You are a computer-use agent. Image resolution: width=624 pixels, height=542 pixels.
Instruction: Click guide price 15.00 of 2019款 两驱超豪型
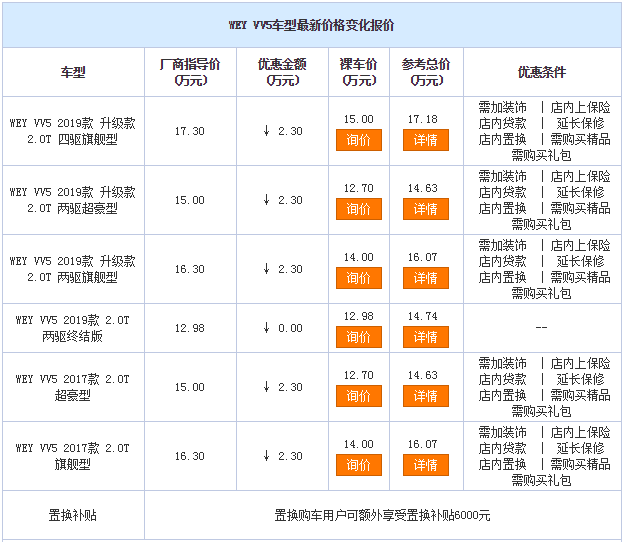pos(190,200)
